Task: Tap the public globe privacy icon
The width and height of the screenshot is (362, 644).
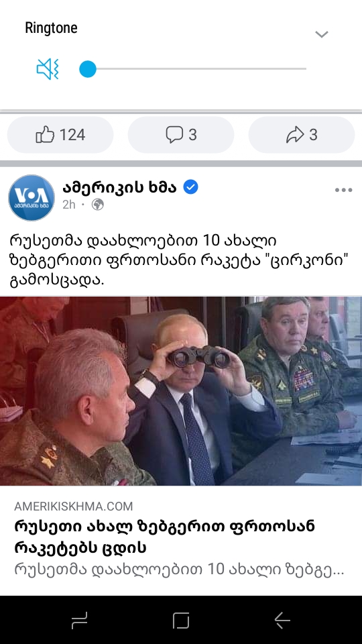Action: tap(98, 204)
